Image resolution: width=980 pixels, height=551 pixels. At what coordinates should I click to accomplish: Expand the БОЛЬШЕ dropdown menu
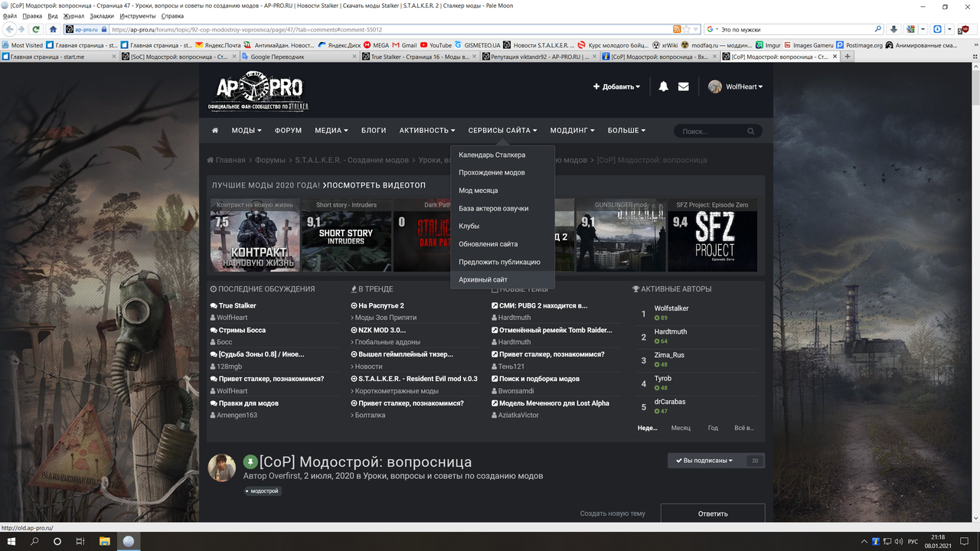tap(626, 131)
